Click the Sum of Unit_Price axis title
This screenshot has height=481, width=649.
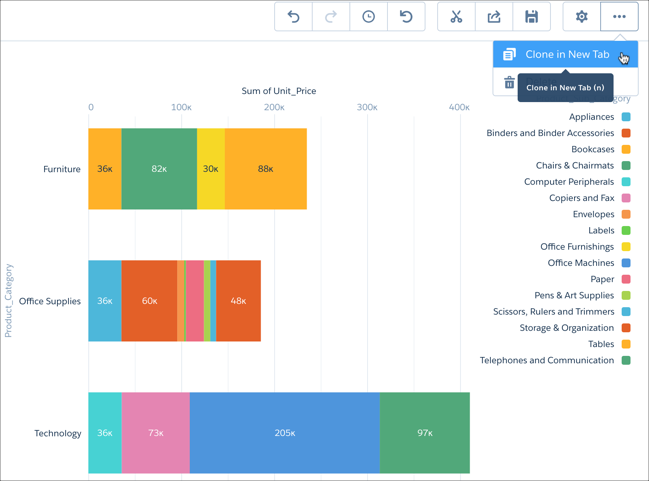(x=279, y=91)
